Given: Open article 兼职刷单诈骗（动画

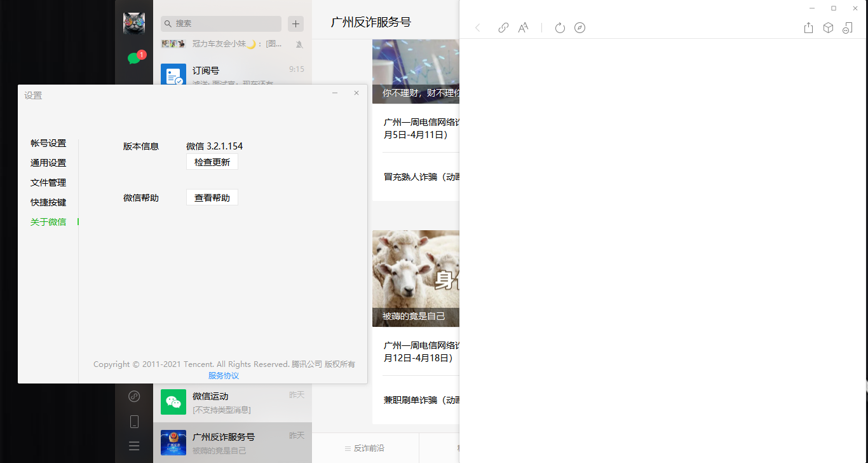Looking at the screenshot, I should point(421,400).
